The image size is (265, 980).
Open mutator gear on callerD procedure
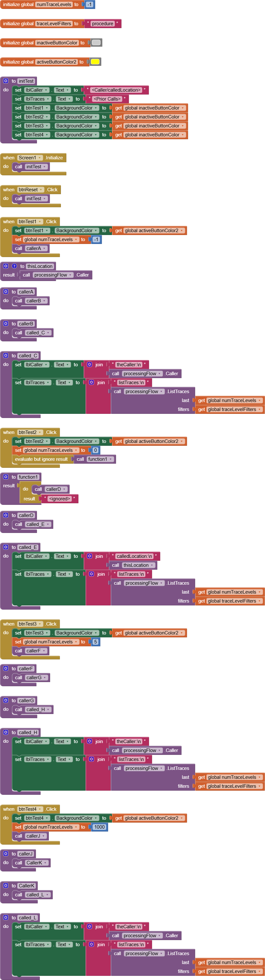6,515
